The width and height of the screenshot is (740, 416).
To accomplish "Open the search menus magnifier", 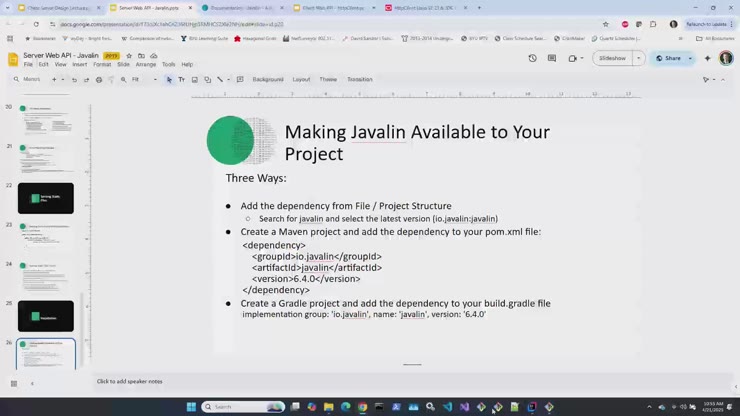I will pyautogui.click(x=16, y=79).
